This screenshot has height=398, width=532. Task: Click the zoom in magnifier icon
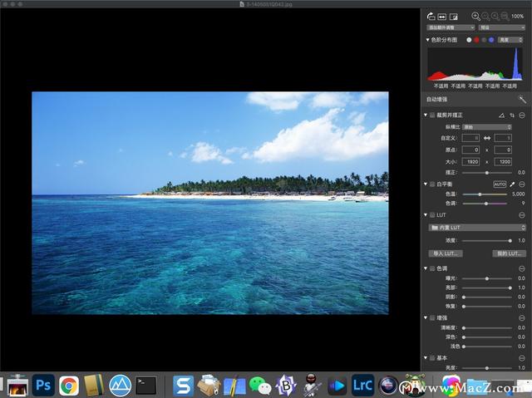[475, 16]
